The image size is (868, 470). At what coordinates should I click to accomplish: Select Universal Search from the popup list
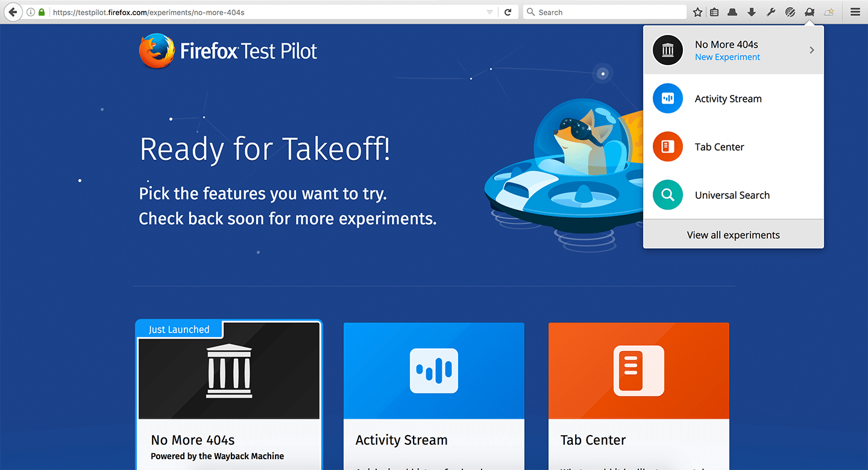[x=734, y=195]
